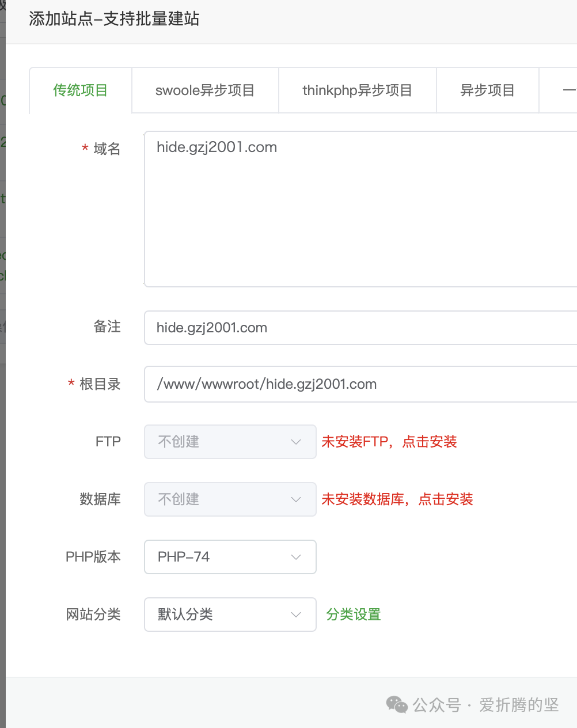The width and height of the screenshot is (577, 728).
Task: Click the 备注 field label
Action: (x=107, y=327)
